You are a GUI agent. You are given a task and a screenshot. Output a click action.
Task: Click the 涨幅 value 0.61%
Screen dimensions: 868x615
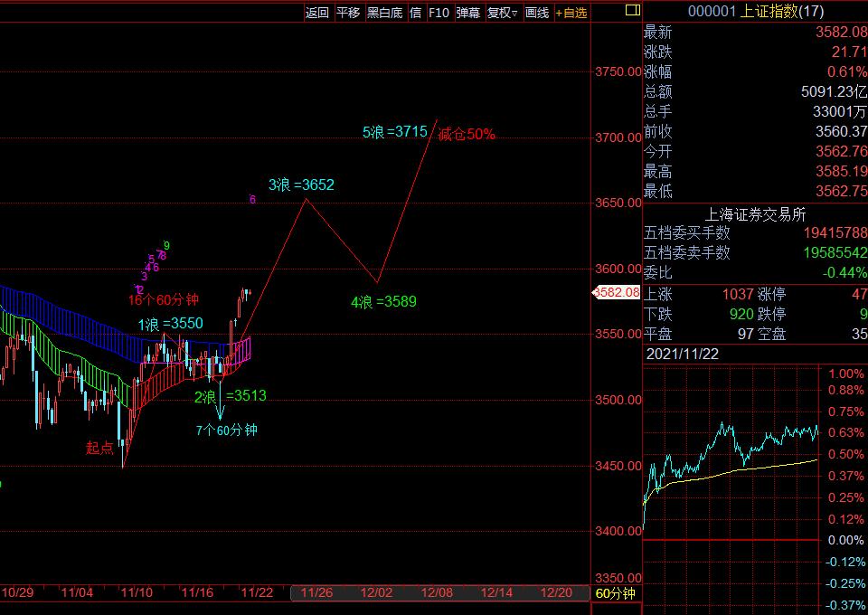[x=847, y=72]
